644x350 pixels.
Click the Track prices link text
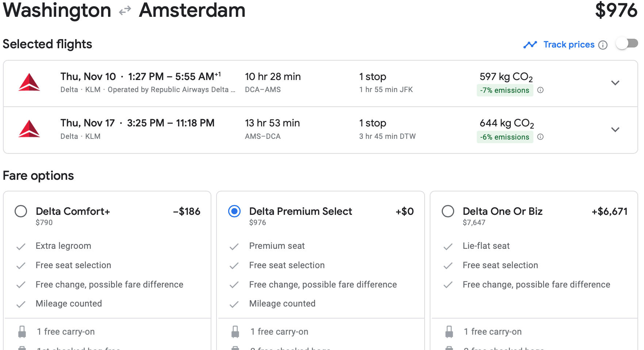[569, 45]
